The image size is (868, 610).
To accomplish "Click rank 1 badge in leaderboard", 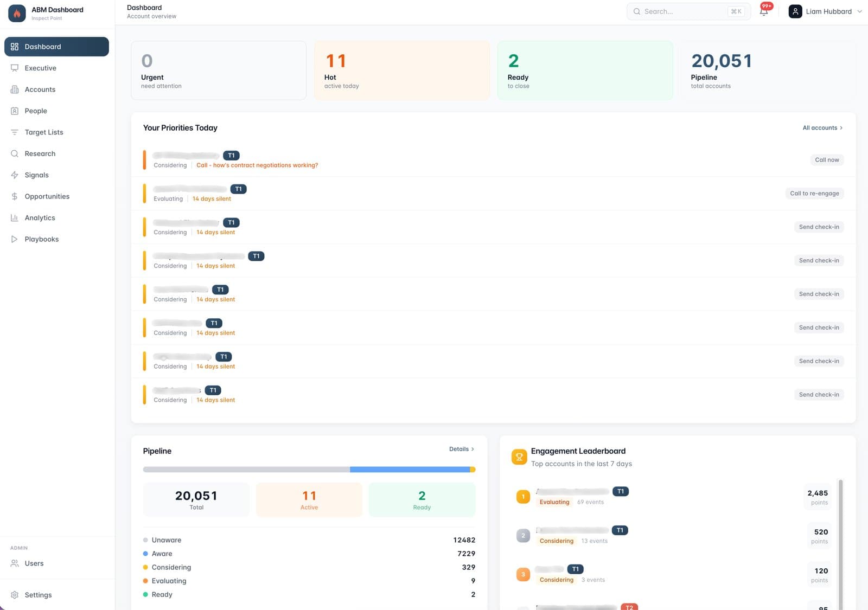I will point(523,497).
